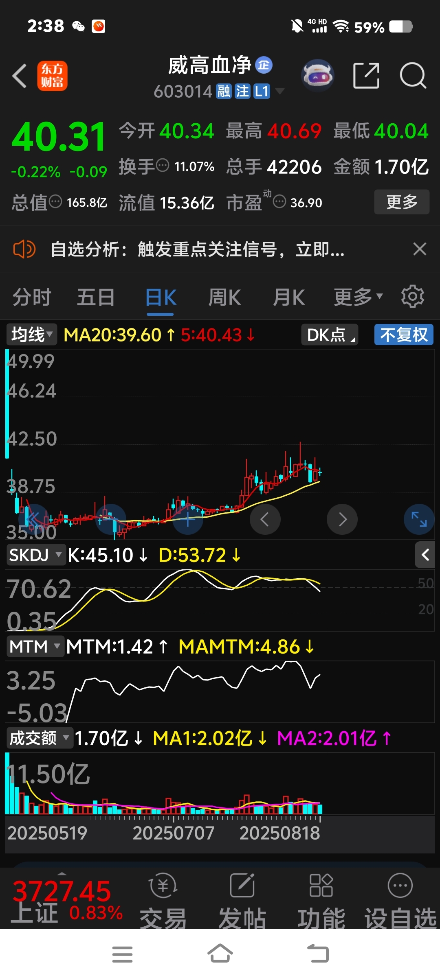Tap the 注 registration badge

click(x=242, y=92)
